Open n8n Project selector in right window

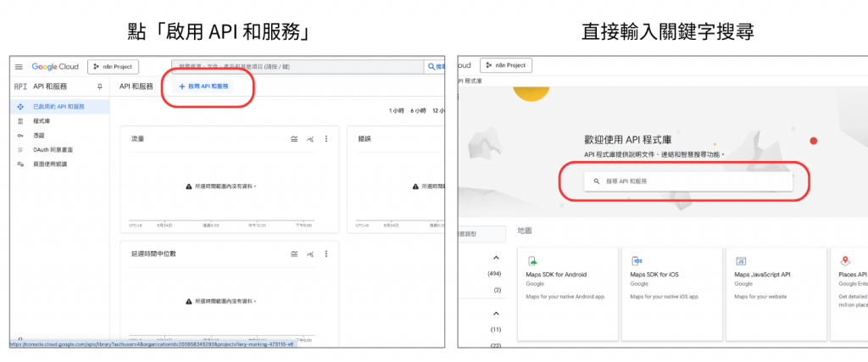tap(506, 65)
